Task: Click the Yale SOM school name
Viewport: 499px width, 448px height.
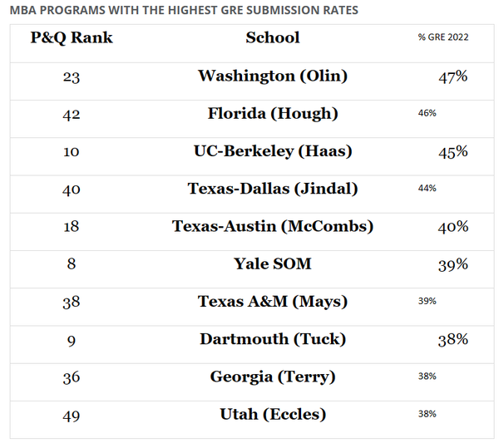Action: [273, 263]
